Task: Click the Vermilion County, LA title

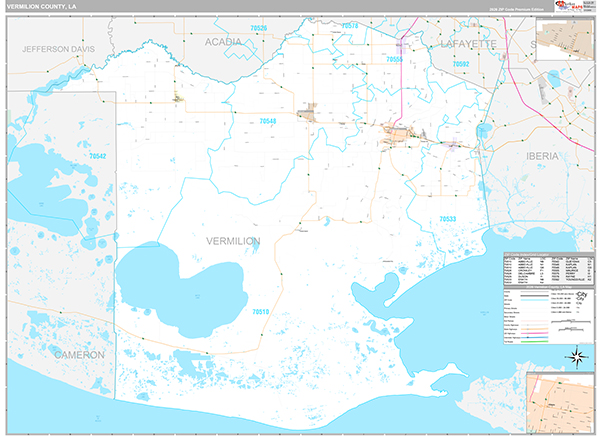Action: coord(43,7)
